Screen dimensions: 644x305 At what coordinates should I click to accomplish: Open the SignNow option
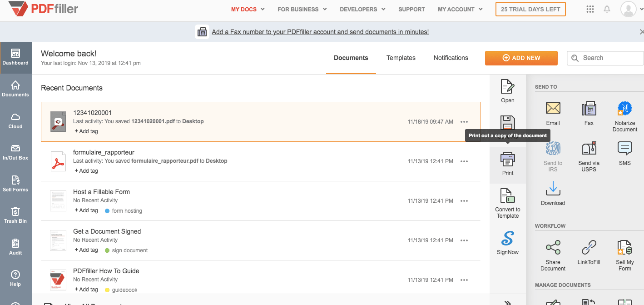[507, 239]
